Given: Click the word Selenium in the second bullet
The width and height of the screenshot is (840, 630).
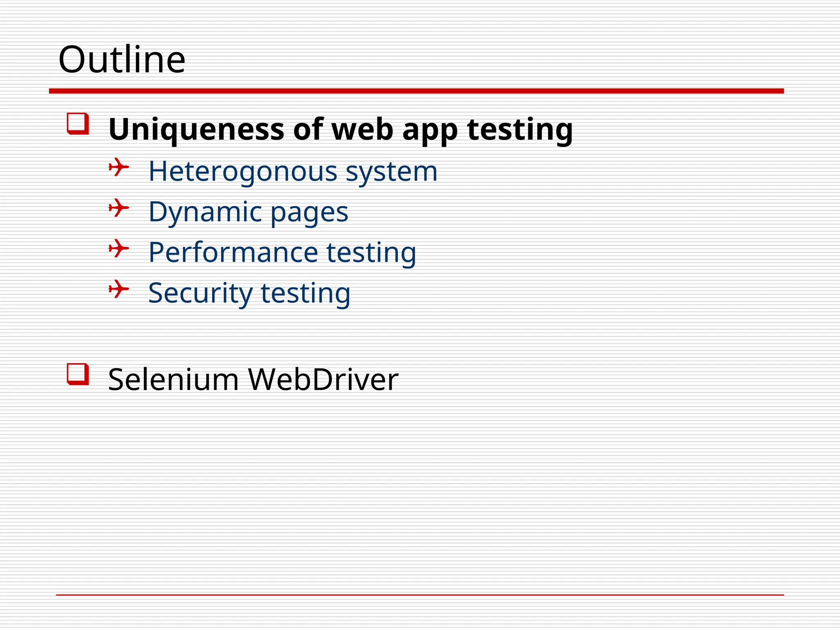Looking at the screenshot, I should 173,379.
